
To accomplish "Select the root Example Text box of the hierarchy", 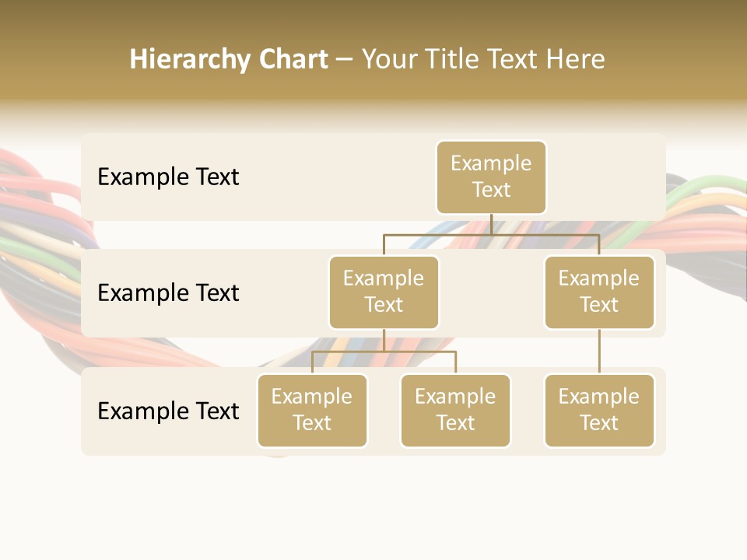I will (x=491, y=177).
